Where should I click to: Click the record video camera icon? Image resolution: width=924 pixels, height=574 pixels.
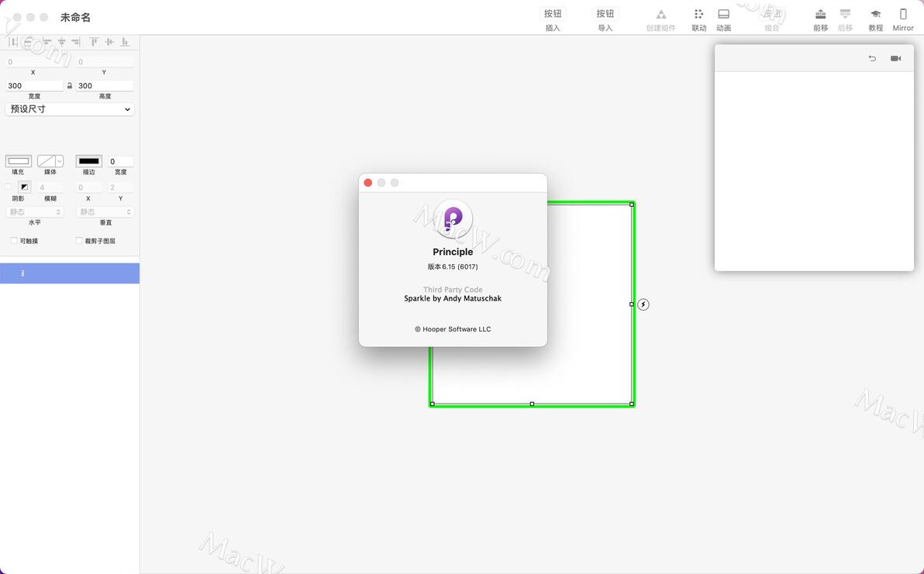(896, 58)
